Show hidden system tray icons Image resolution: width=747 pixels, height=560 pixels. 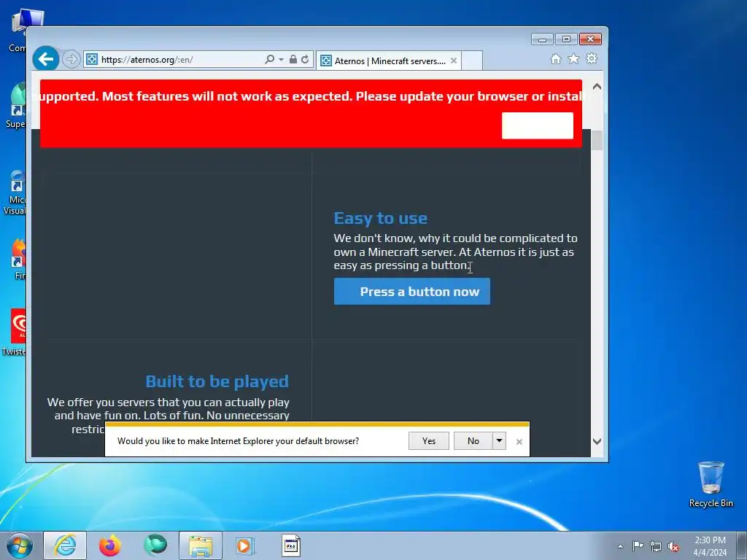coord(620,546)
